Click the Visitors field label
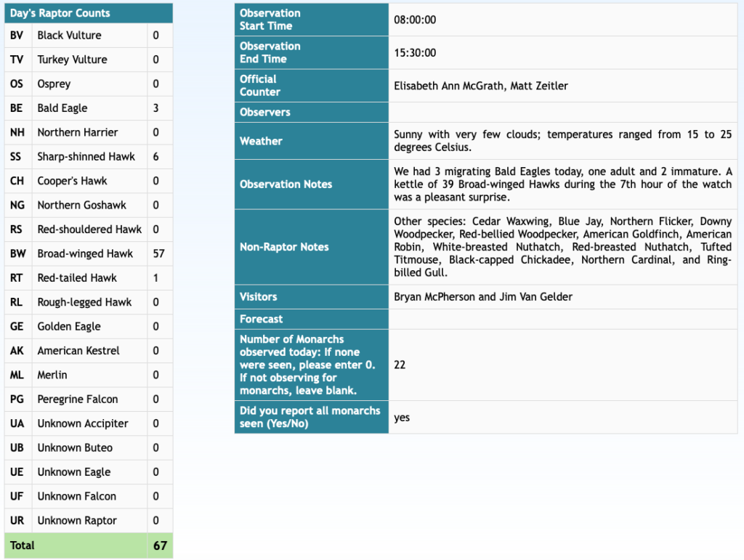Image resolution: width=744 pixels, height=560 pixels. coord(258,297)
